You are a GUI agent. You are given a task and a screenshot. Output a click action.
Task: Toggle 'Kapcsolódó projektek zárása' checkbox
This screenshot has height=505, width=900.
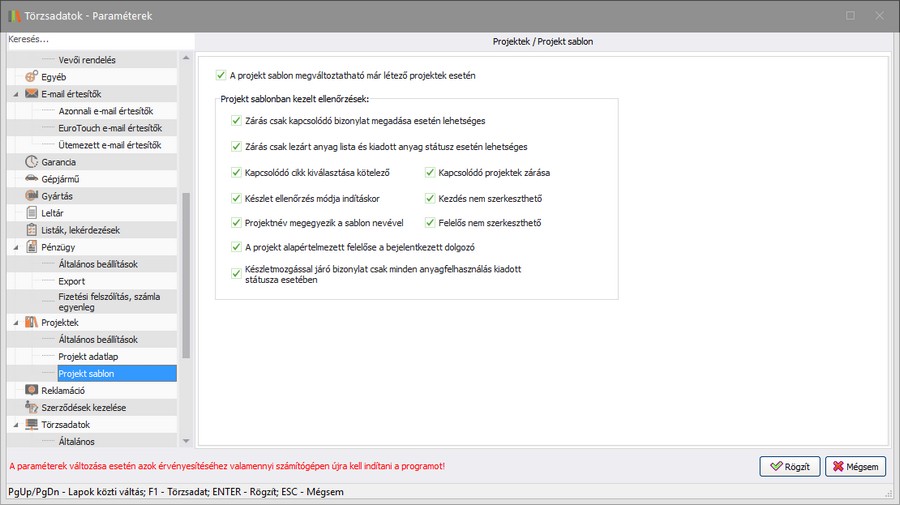tap(429, 172)
